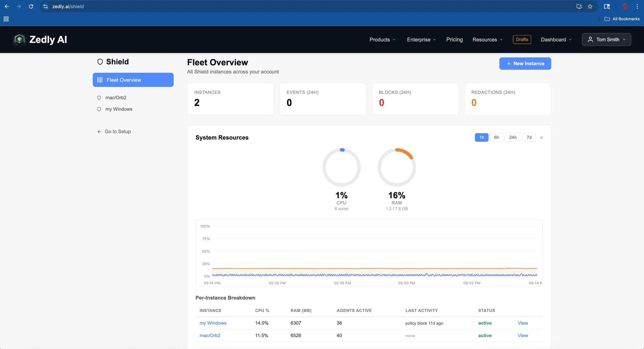Click the 14.0% CPU cell
The height and width of the screenshot is (349, 644).
[262, 323]
